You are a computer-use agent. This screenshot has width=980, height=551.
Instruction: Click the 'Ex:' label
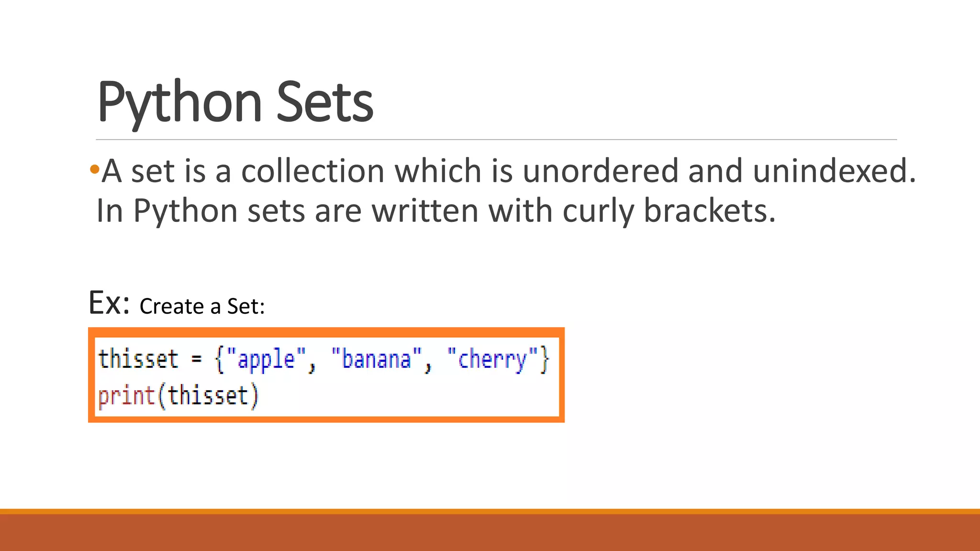(110, 303)
